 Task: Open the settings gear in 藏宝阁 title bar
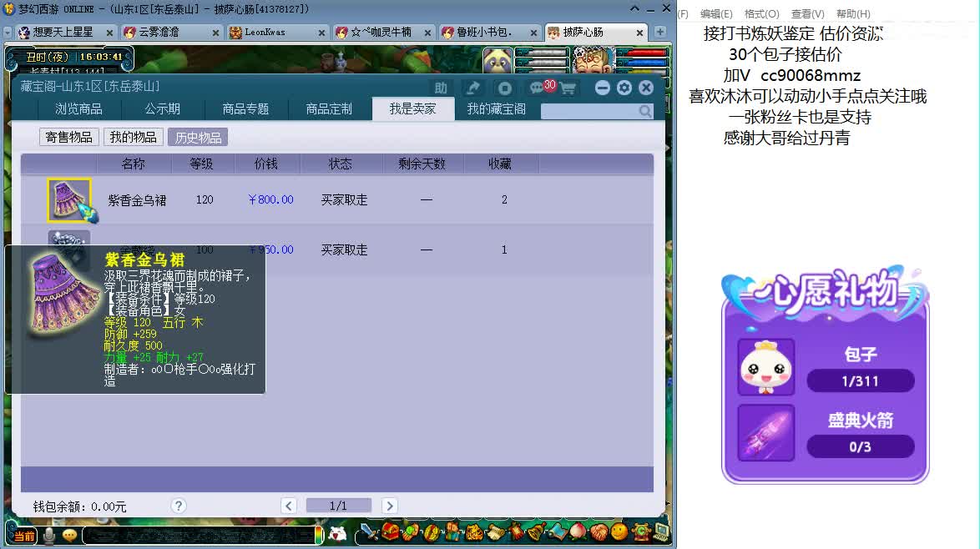(624, 87)
